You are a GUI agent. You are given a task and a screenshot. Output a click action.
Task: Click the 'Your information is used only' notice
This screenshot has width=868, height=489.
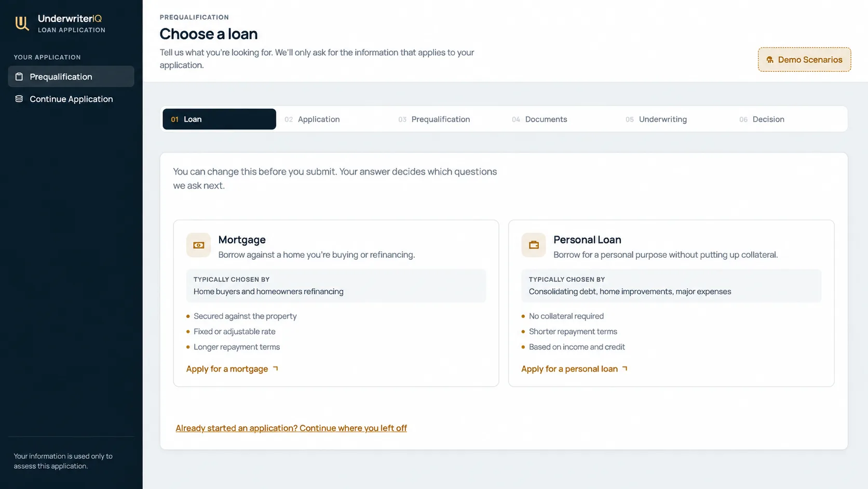[x=63, y=461]
